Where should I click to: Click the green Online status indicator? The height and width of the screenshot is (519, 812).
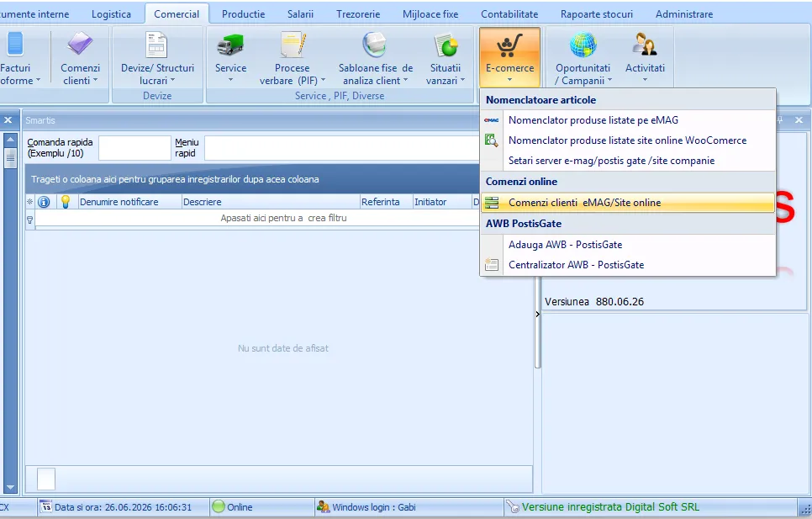click(219, 507)
